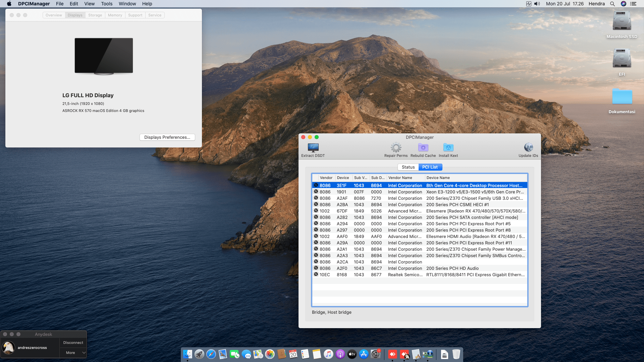Click the Vendor Name column header
This screenshot has width=644, height=362.
pyautogui.click(x=406, y=178)
